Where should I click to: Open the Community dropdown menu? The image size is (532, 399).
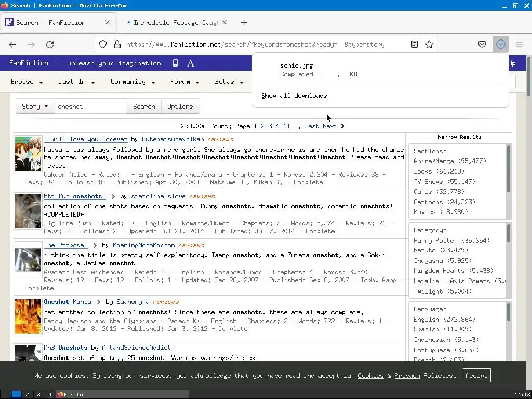click(x=132, y=82)
